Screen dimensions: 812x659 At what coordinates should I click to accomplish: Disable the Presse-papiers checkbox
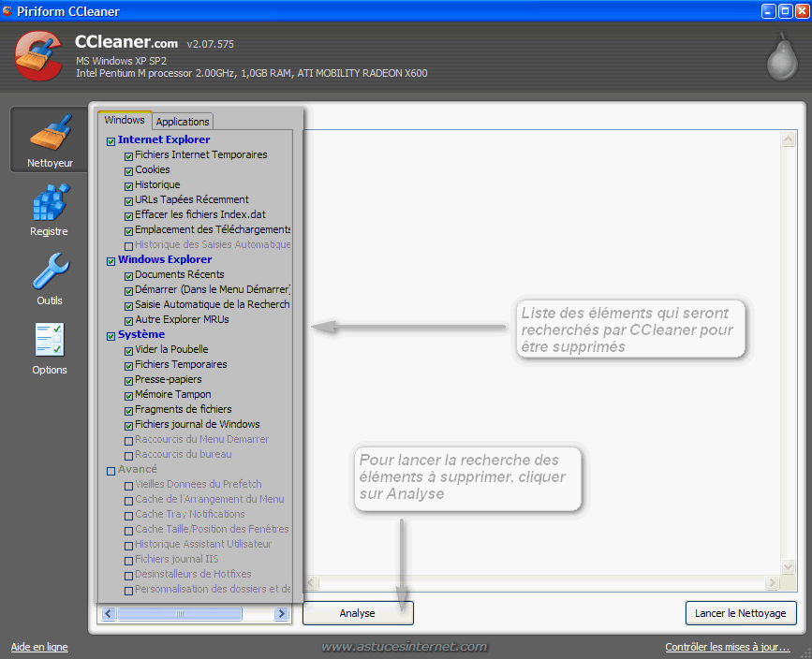click(128, 382)
